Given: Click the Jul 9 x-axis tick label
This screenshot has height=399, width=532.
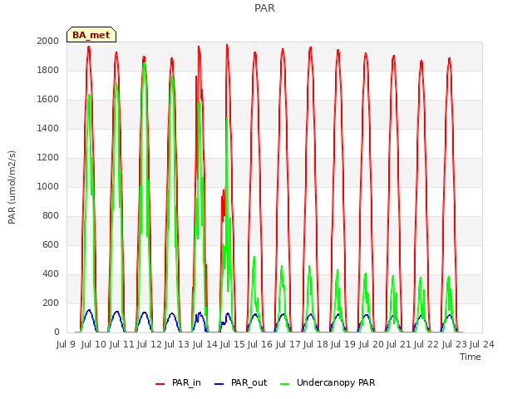Looking at the screenshot, I should click(66, 344).
